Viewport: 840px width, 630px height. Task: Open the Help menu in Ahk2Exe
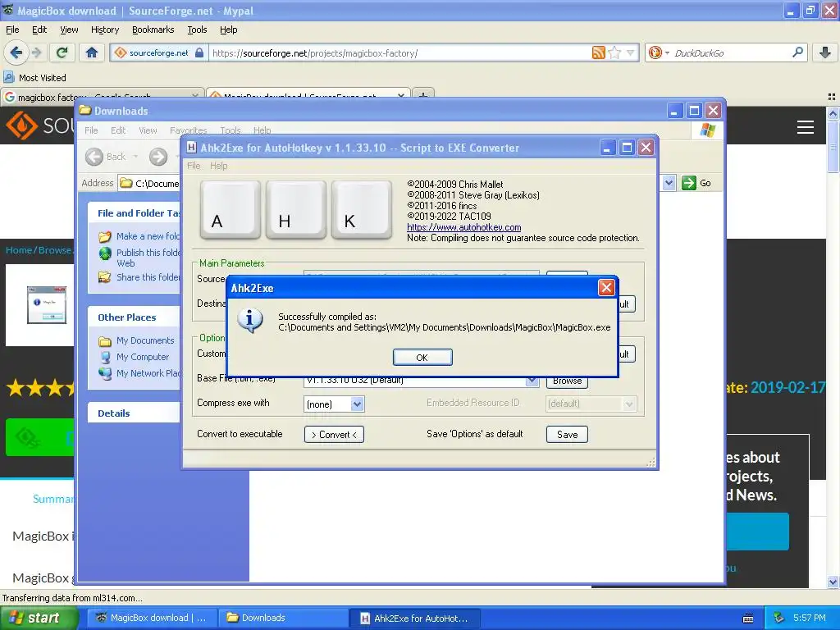[x=218, y=166]
